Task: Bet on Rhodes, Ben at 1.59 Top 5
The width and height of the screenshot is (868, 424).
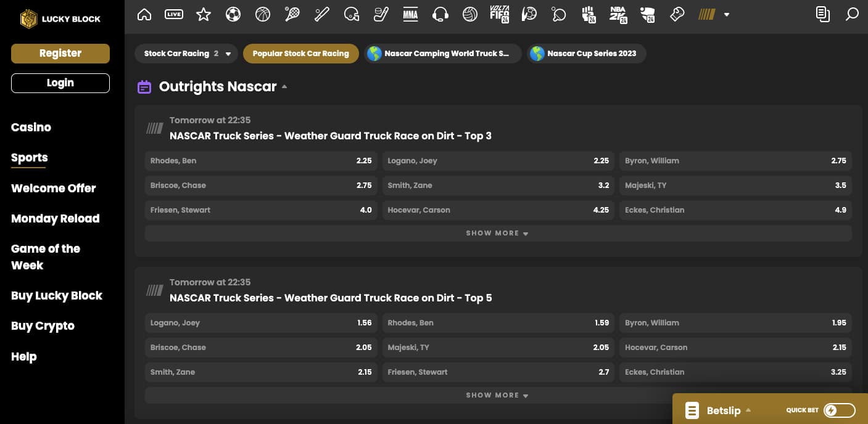Action: pos(498,323)
